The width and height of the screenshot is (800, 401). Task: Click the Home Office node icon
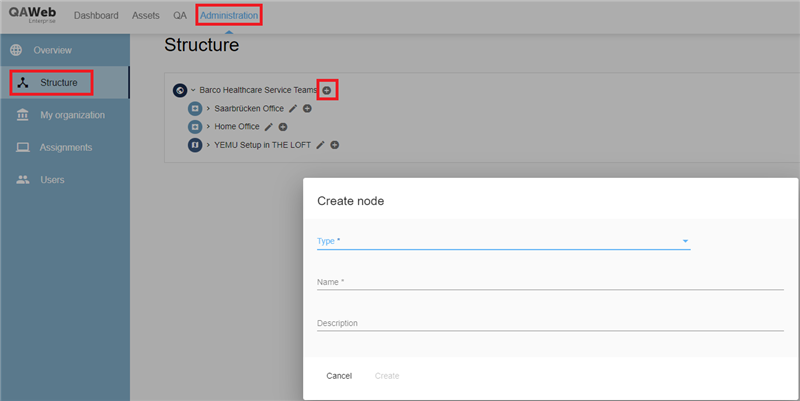coord(195,127)
